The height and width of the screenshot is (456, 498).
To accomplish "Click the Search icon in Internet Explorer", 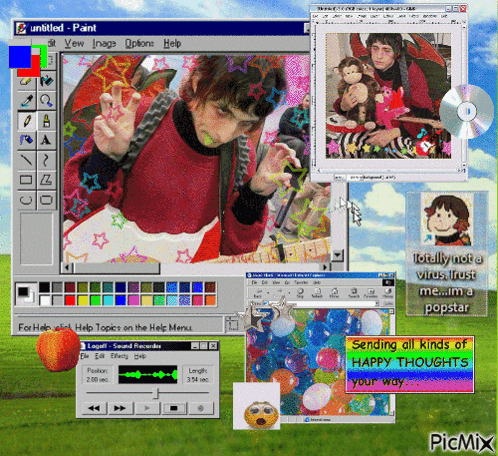I will click(x=353, y=293).
